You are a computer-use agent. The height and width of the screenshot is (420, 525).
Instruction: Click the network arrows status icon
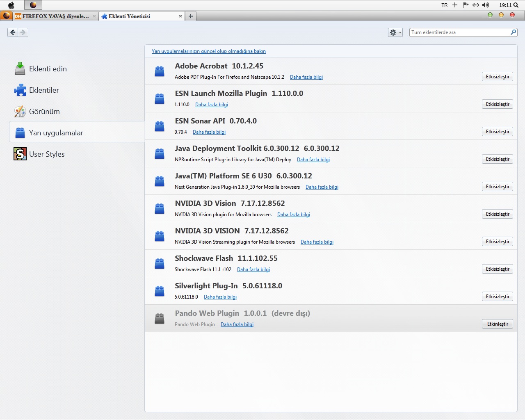tap(476, 5)
